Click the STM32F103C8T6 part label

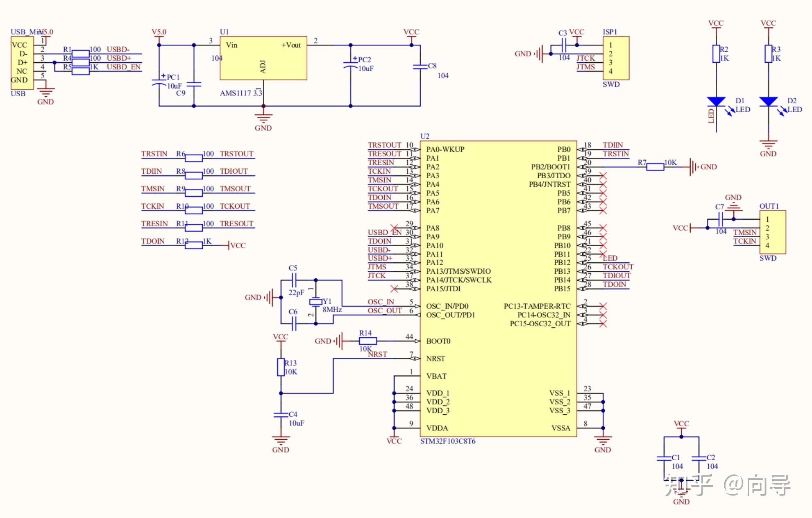[x=448, y=441]
